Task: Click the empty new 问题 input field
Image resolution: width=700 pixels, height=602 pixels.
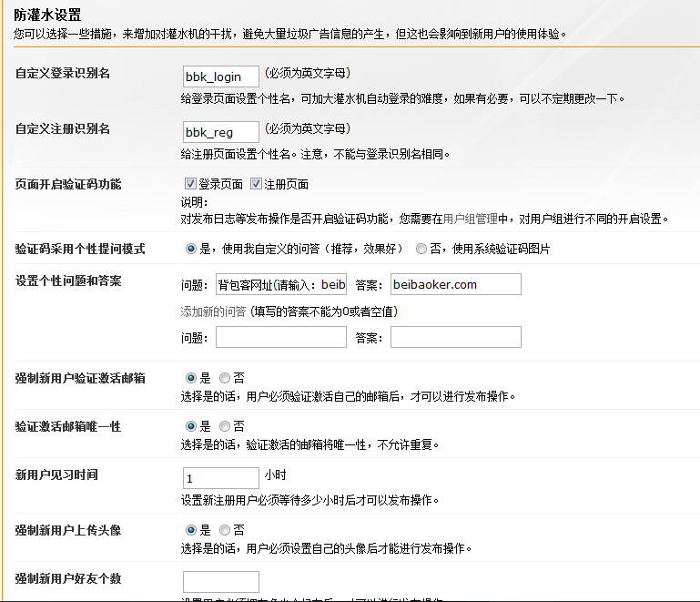Action: click(x=281, y=337)
